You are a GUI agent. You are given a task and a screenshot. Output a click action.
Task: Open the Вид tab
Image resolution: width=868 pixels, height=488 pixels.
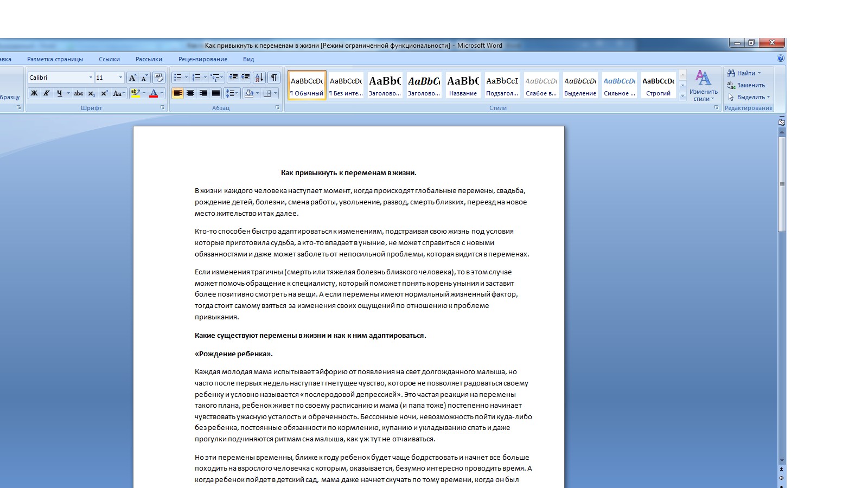pyautogui.click(x=248, y=59)
